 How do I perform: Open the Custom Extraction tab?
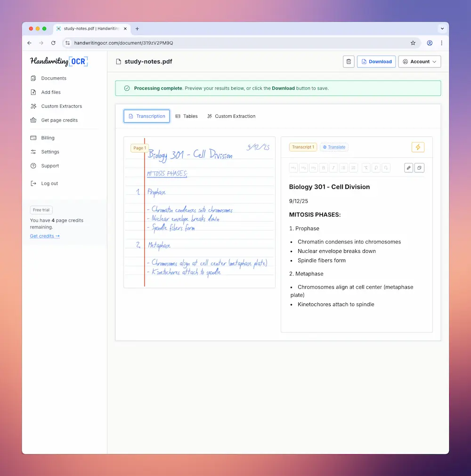[231, 116]
